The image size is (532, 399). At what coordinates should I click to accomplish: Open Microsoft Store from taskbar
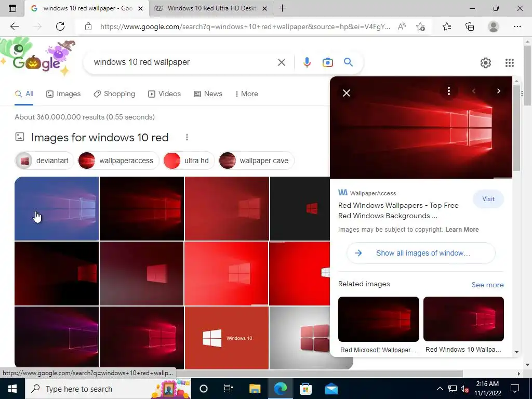(x=305, y=389)
